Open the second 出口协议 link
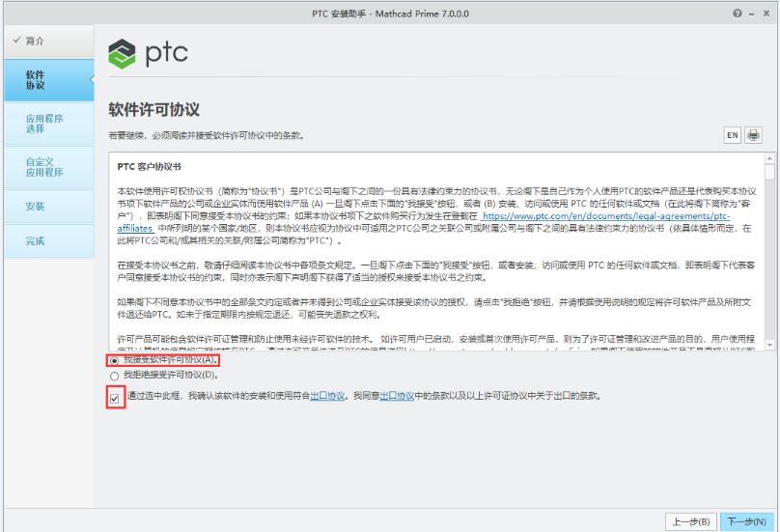 click(x=397, y=396)
